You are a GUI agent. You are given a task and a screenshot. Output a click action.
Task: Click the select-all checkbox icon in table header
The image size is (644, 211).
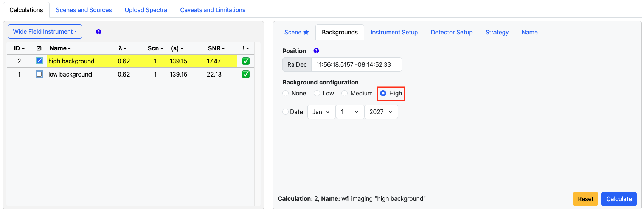[39, 48]
